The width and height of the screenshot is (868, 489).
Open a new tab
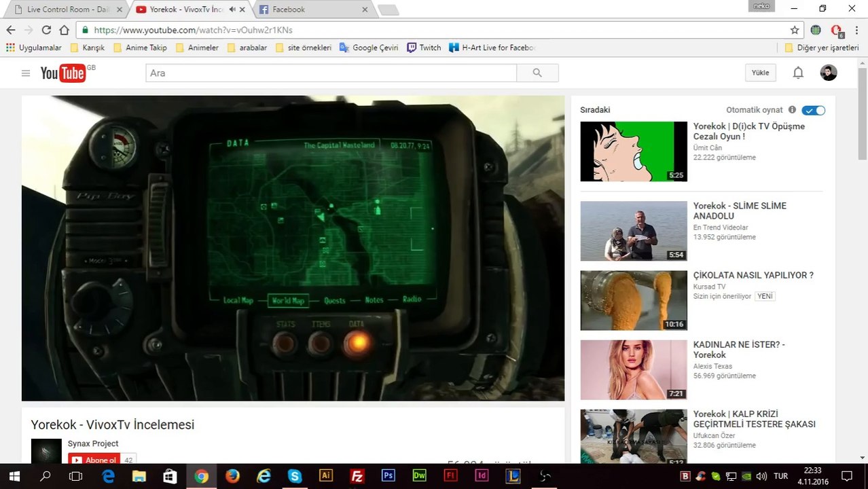pos(388,10)
